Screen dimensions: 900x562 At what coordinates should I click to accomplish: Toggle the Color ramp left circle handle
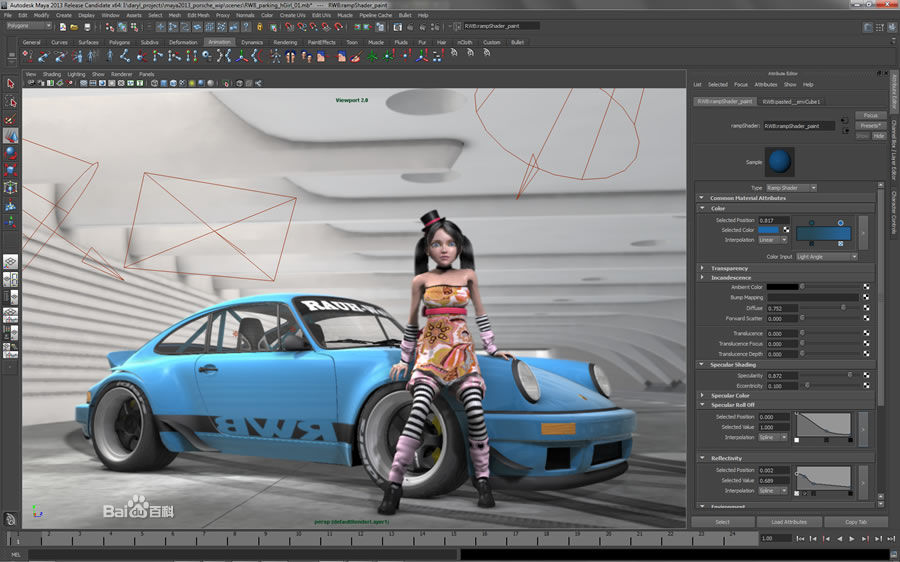click(812, 223)
